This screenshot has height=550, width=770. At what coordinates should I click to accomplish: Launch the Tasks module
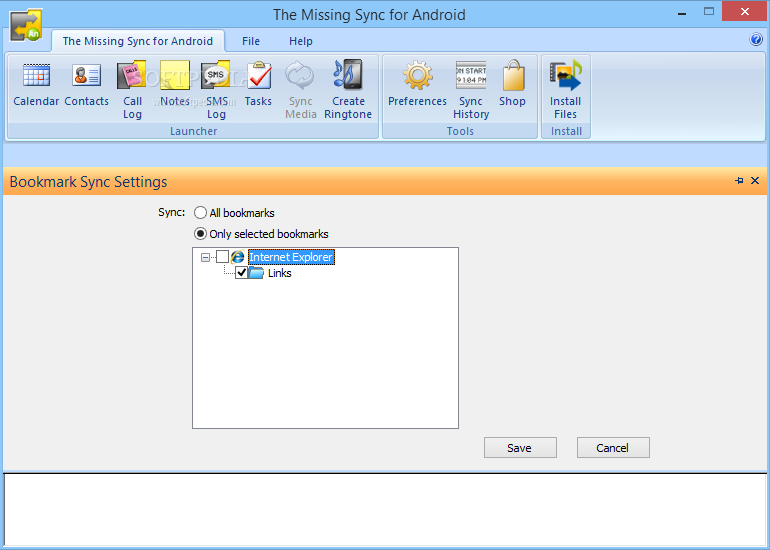point(258,84)
